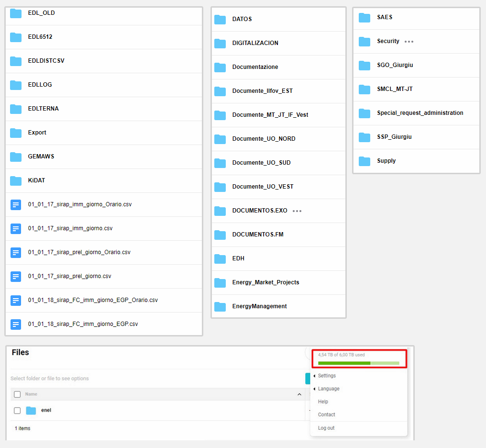Check the box next to enel folder
This screenshot has width=486, height=448.
17,411
